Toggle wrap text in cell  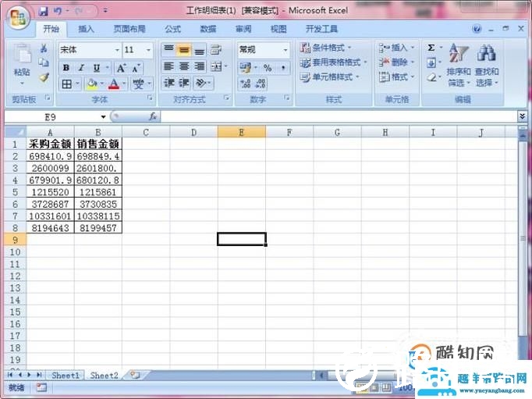click(216, 50)
